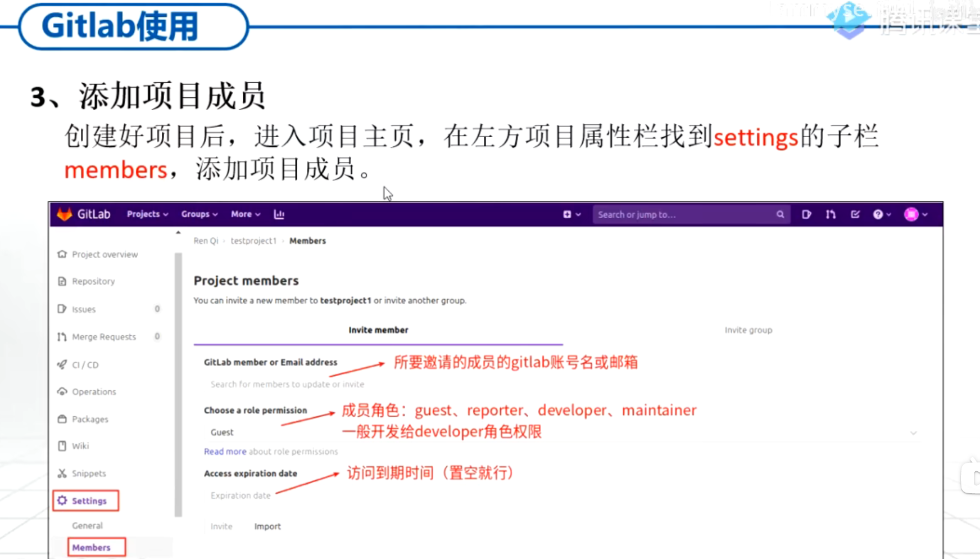980x559 pixels.
Task: Click the sidebar Merge Requests icon
Action: pyautogui.click(x=62, y=337)
